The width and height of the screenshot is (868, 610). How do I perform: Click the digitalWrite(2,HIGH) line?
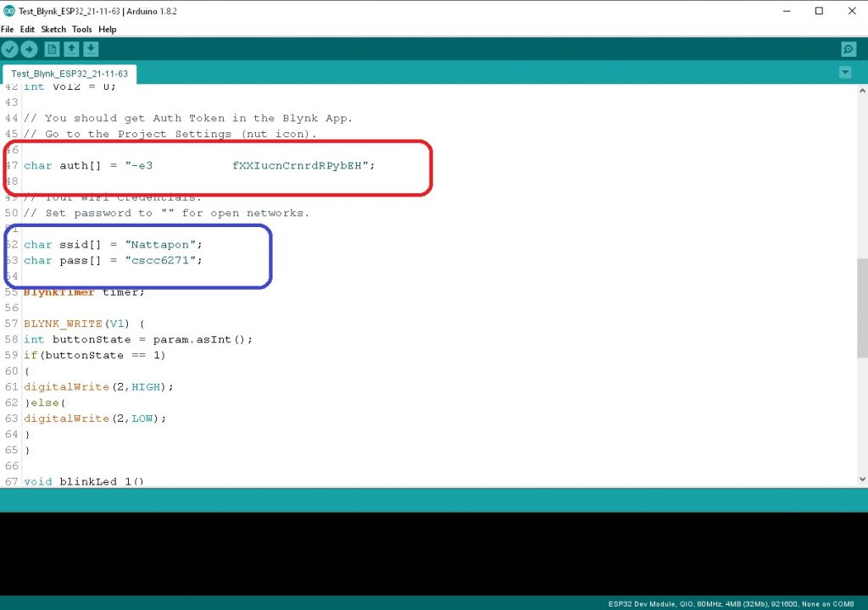tap(98, 387)
